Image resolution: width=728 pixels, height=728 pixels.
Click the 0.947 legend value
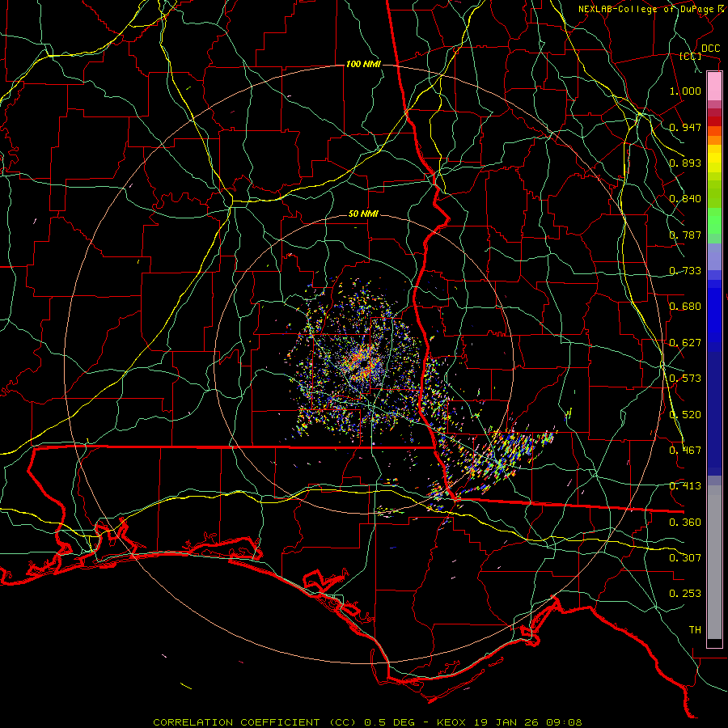(685, 127)
